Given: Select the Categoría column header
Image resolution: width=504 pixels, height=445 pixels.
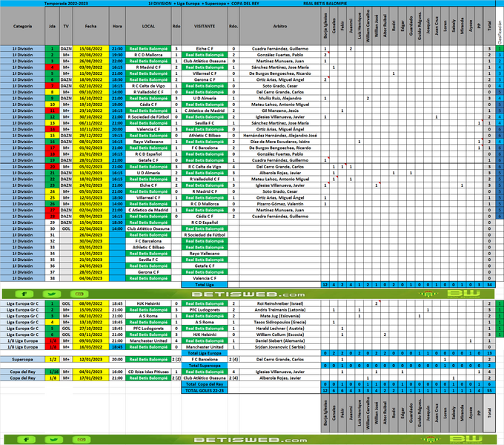Looking at the screenshot, I should click(22, 26).
